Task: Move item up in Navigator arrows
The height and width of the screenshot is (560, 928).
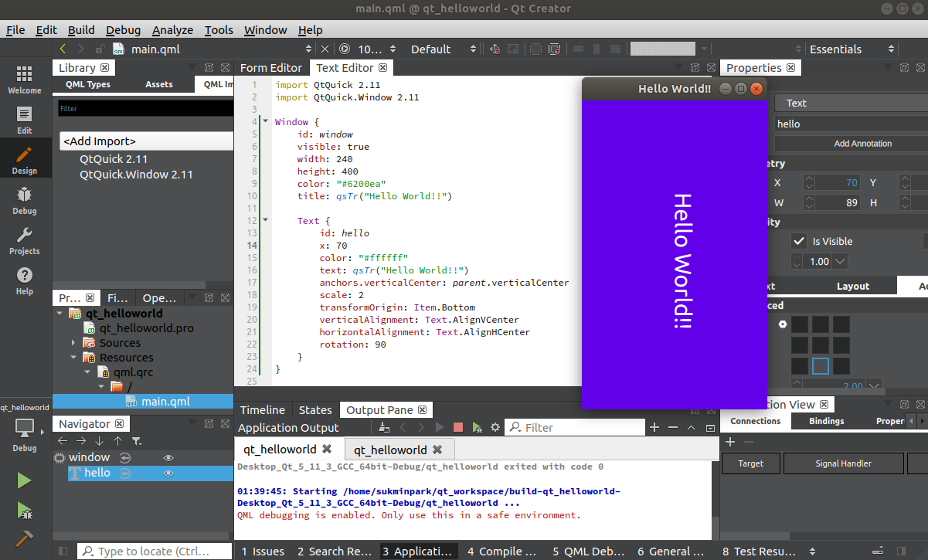Action: tap(117, 440)
